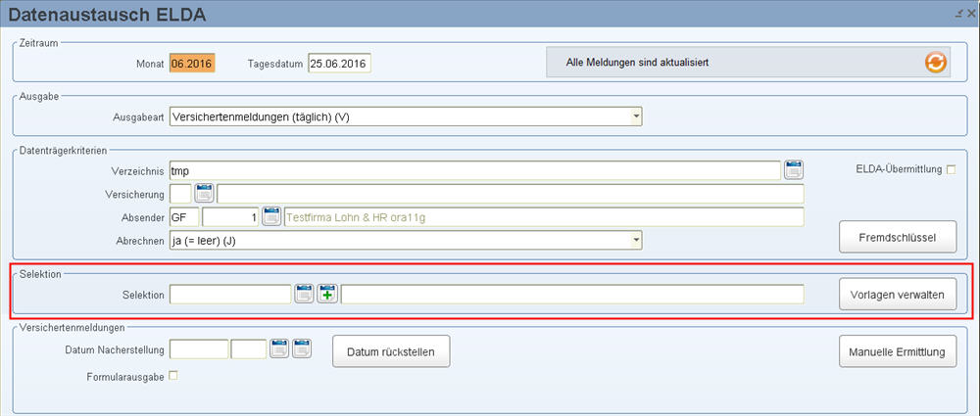Add new selection with green plus icon
Viewport: 980px width, 416px height.
pyautogui.click(x=327, y=294)
